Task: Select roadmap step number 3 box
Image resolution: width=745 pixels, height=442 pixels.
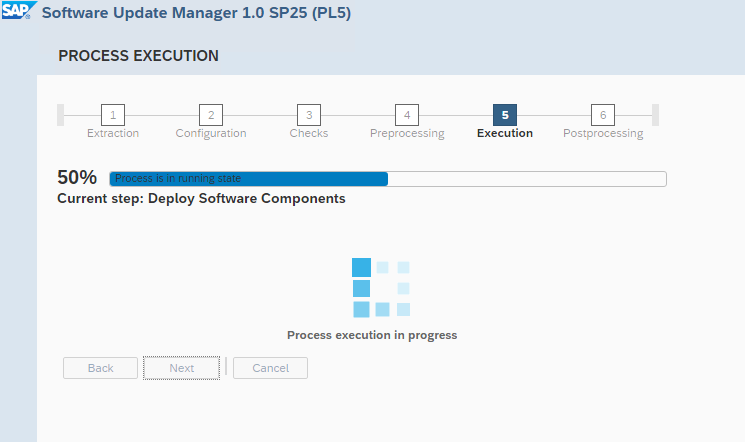Action: [309, 114]
